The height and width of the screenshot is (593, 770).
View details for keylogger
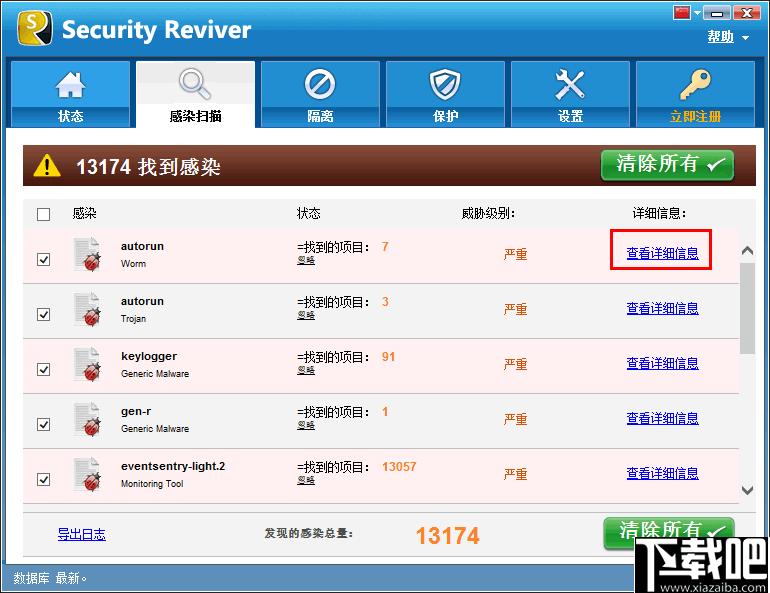coord(662,363)
